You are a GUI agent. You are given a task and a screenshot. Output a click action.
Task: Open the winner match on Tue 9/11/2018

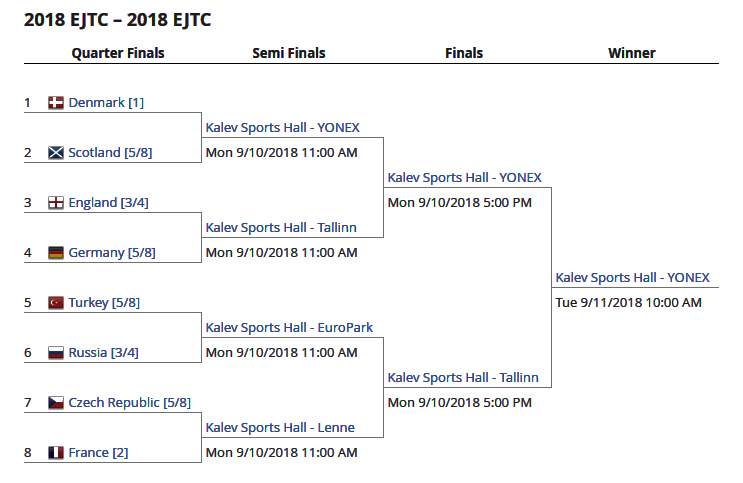click(632, 278)
